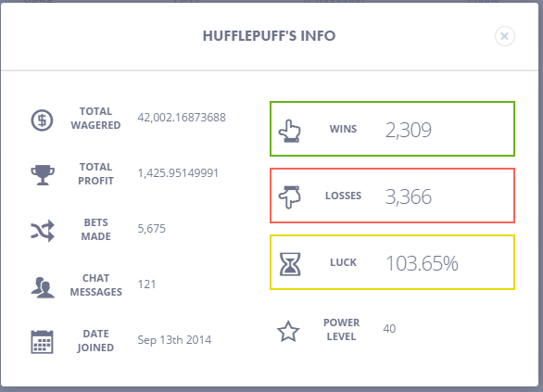Click the Hufflepuff's Info title text

pos(269,36)
